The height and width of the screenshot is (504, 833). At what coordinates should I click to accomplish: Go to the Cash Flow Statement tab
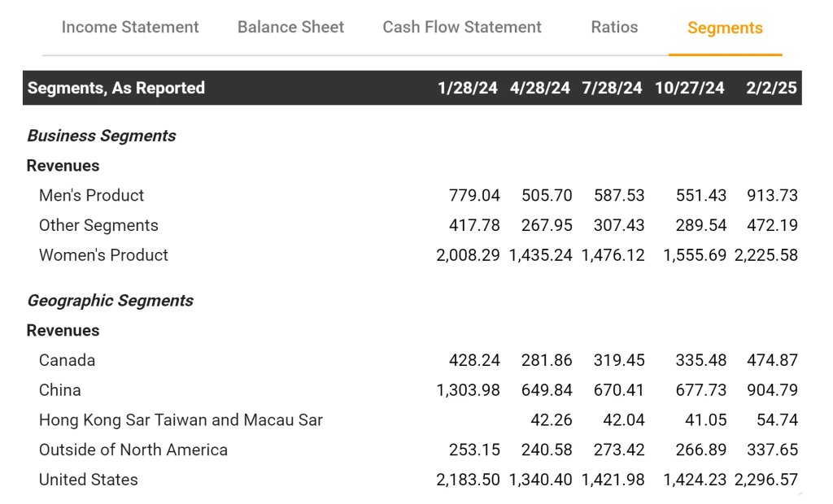462,28
